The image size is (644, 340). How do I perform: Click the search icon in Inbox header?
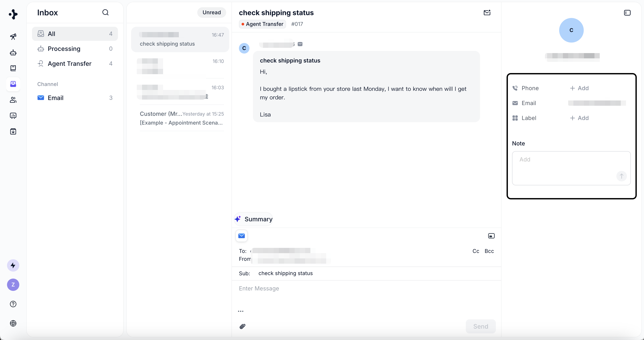pos(105,13)
